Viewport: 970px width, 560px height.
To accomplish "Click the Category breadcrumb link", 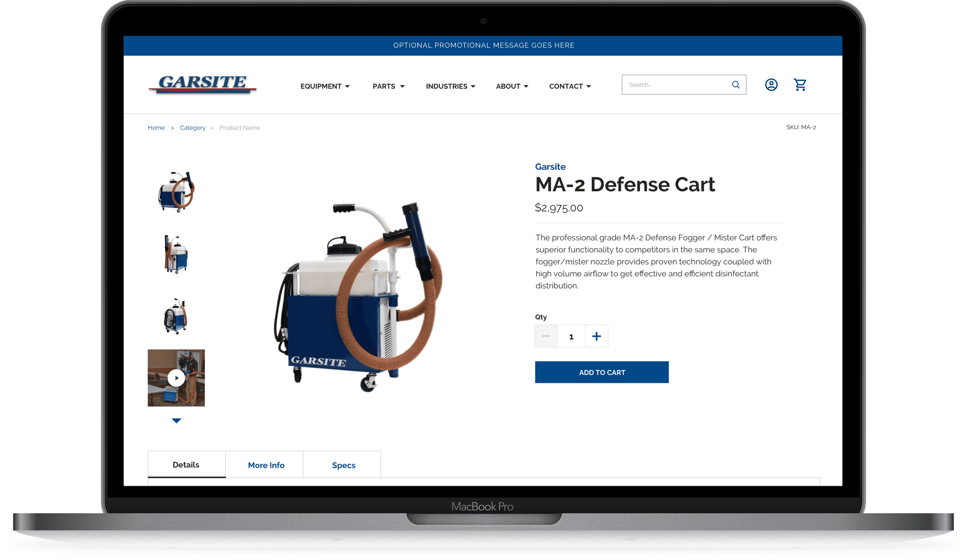I will tap(192, 128).
